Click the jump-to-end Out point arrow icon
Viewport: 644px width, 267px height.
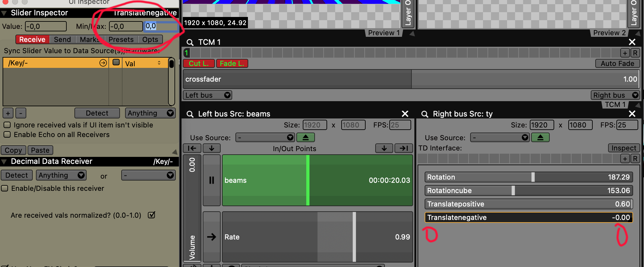403,148
